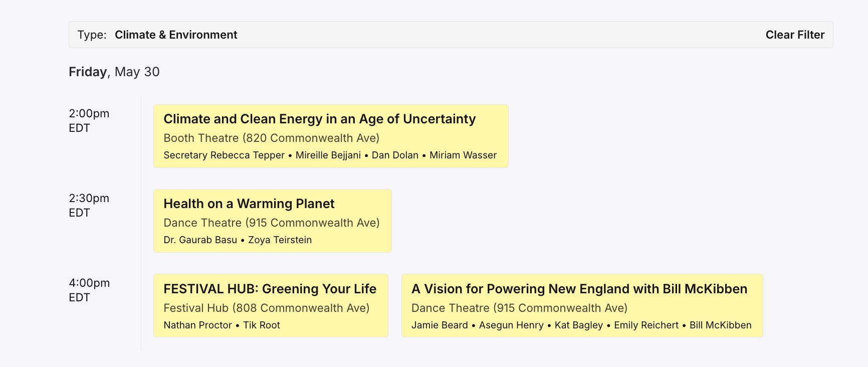Click speaker Nathan Proctor
Viewport: 868px width, 367px height.
tap(197, 325)
